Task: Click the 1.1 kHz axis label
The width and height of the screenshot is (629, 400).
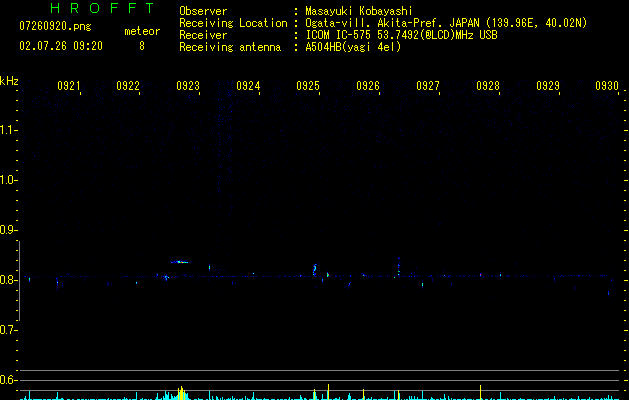Action: (8, 130)
